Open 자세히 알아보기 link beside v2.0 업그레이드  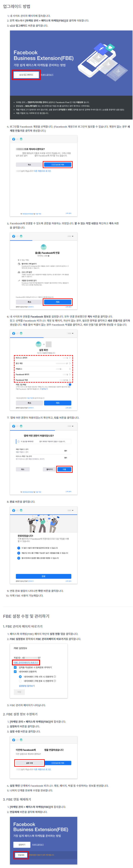point(47,75)
